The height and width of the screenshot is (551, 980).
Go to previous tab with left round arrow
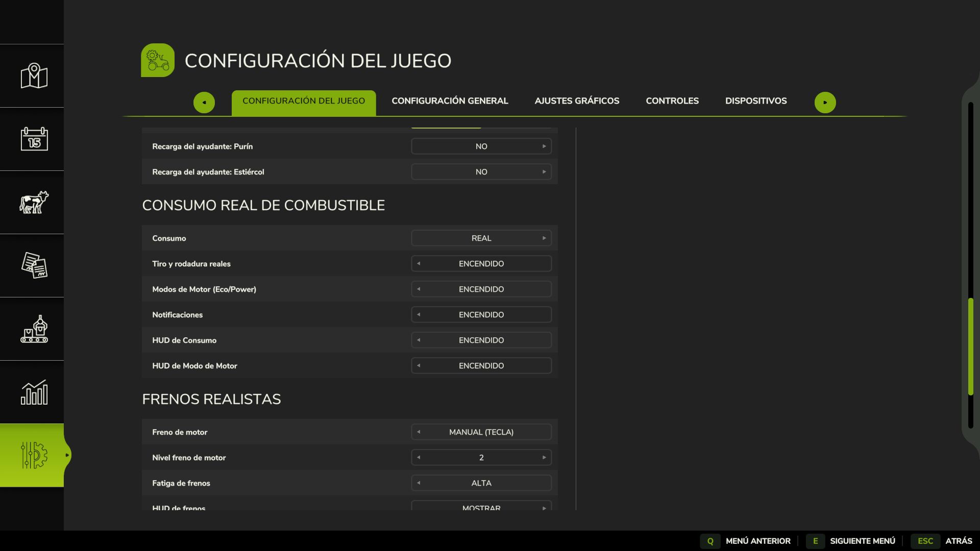click(x=204, y=102)
